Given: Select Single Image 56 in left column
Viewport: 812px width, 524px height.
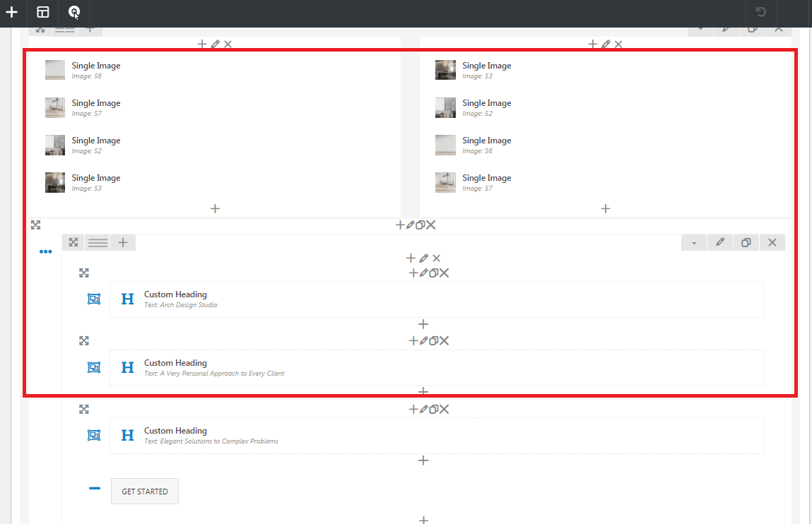Looking at the screenshot, I should [x=215, y=70].
